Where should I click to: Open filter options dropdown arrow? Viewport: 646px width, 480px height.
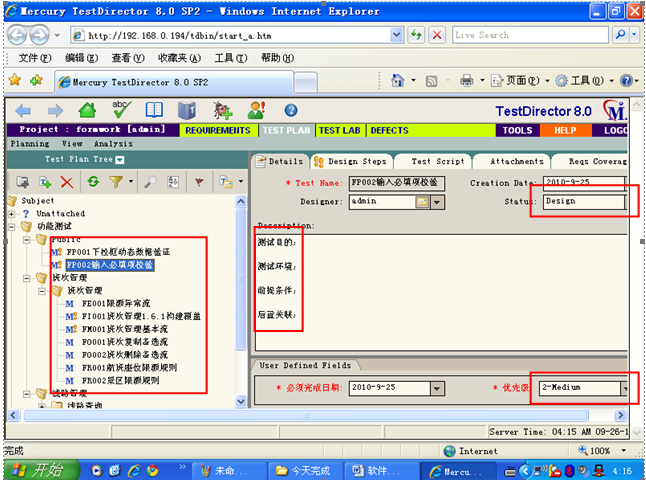coord(131,181)
